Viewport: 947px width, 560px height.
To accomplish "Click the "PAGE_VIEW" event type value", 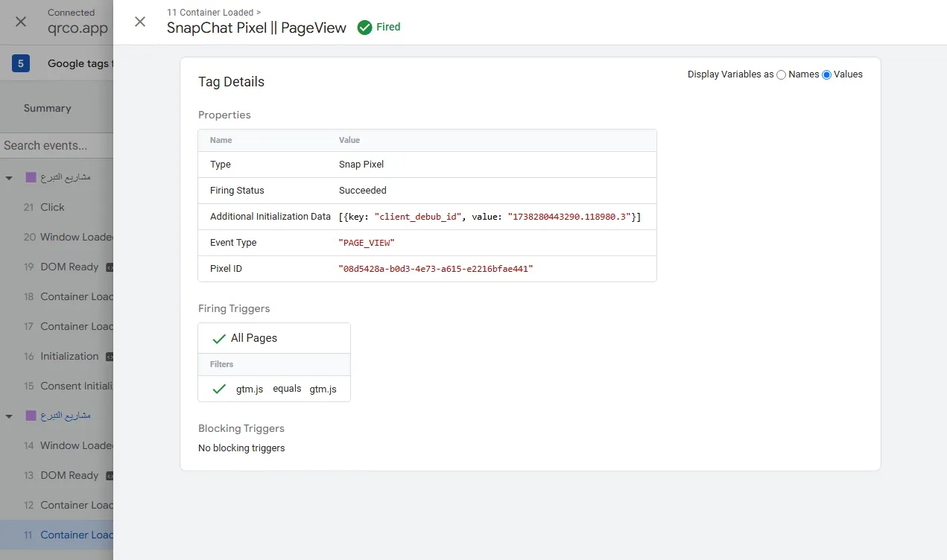I will pos(367,243).
